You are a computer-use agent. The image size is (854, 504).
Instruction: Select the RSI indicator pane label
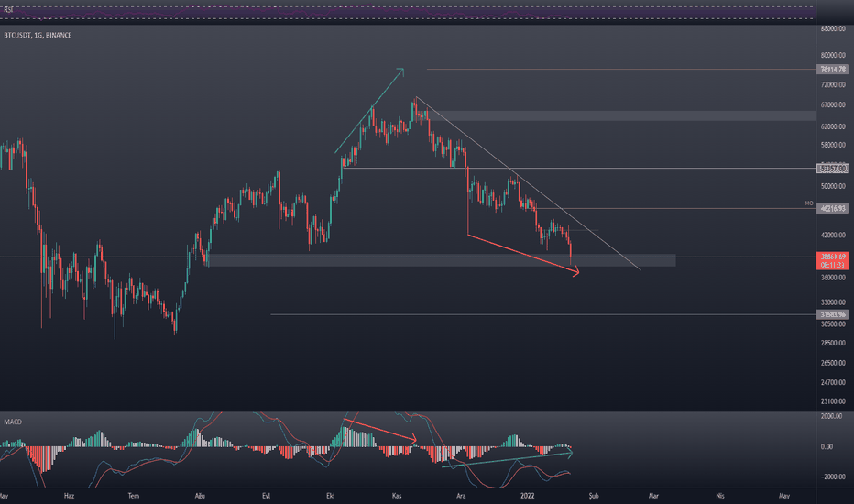coord(8,14)
